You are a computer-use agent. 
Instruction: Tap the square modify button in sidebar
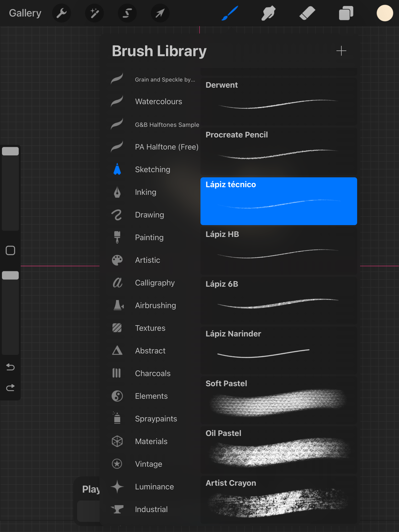click(10, 250)
